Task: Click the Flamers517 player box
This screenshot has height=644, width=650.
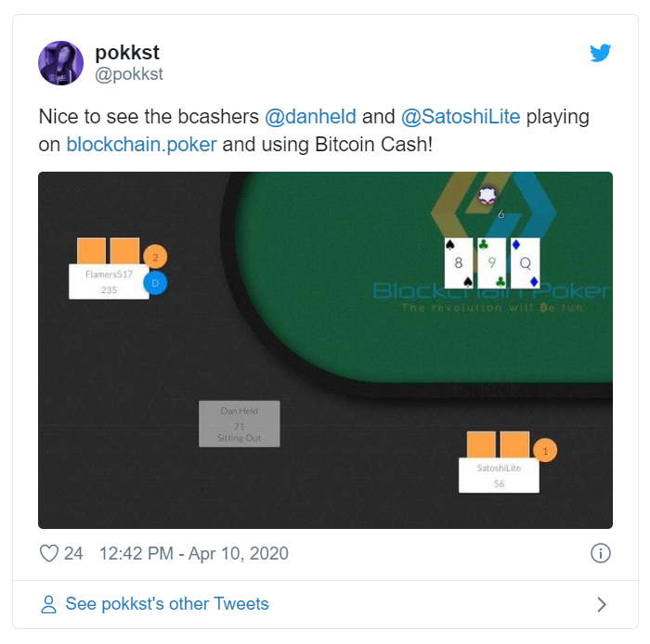Action: click(x=109, y=281)
